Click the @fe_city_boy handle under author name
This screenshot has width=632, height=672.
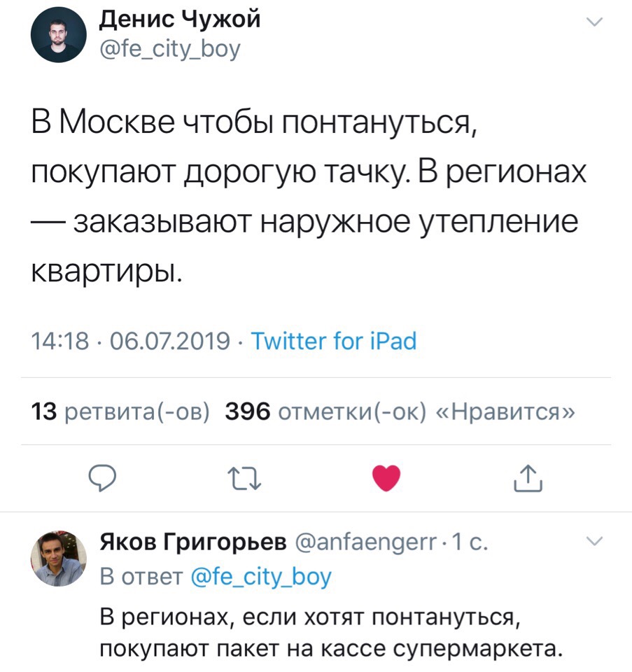[x=170, y=49]
